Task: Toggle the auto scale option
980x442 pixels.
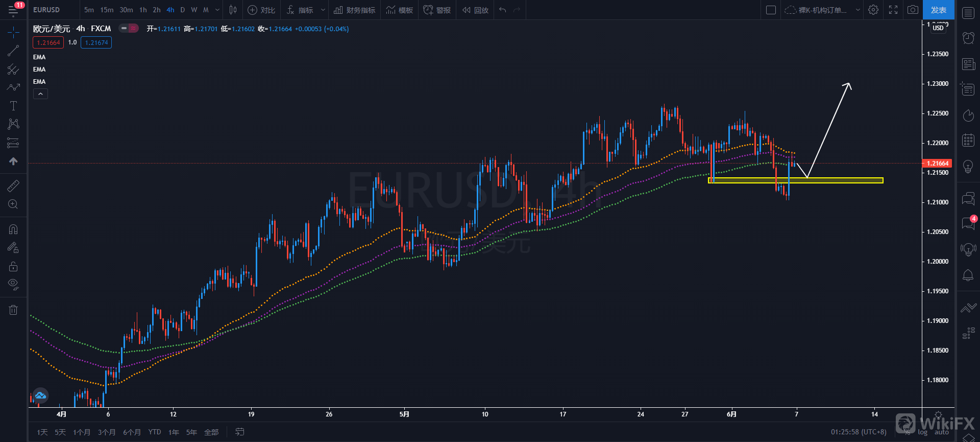Action: tap(941, 432)
